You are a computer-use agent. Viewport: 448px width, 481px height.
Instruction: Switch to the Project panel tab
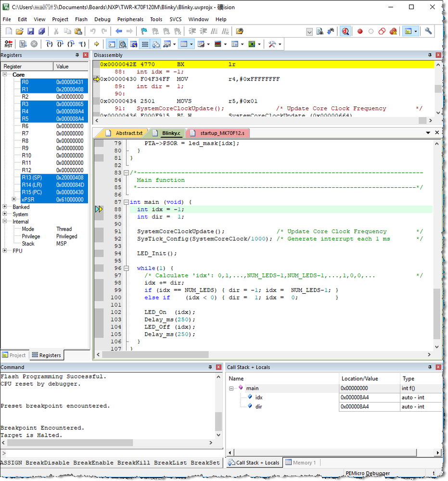tap(14, 355)
